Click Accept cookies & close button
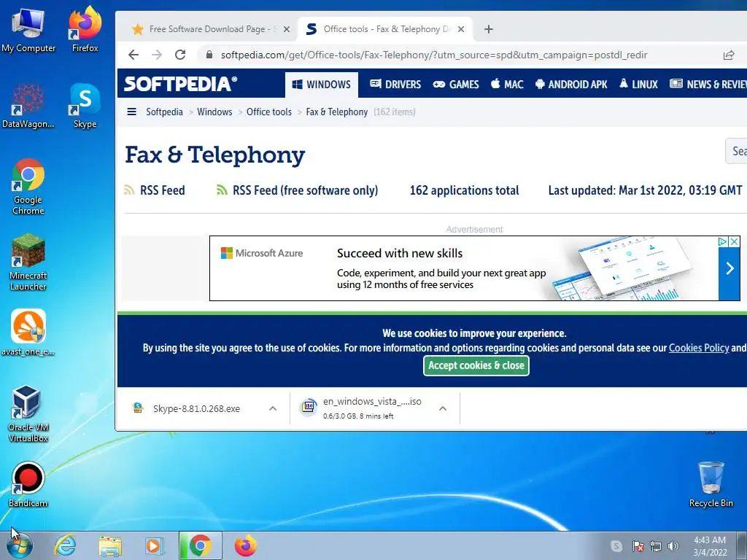This screenshot has height=560, width=747. [x=476, y=366]
